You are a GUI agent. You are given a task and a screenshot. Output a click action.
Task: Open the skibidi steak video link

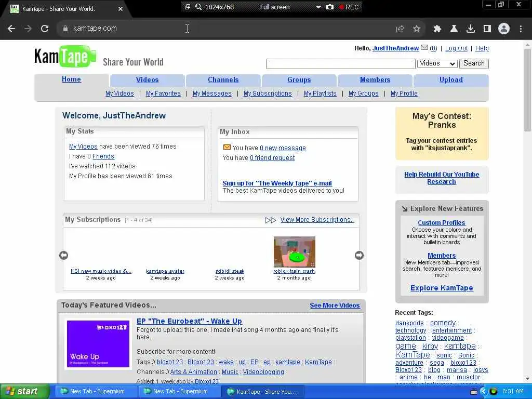[230, 271]
